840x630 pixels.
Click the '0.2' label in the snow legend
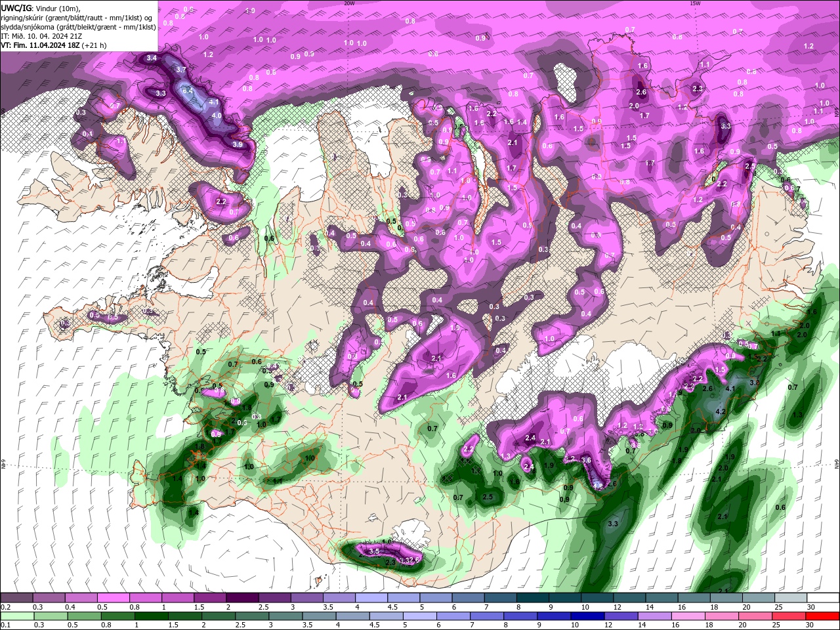[6, 607]
